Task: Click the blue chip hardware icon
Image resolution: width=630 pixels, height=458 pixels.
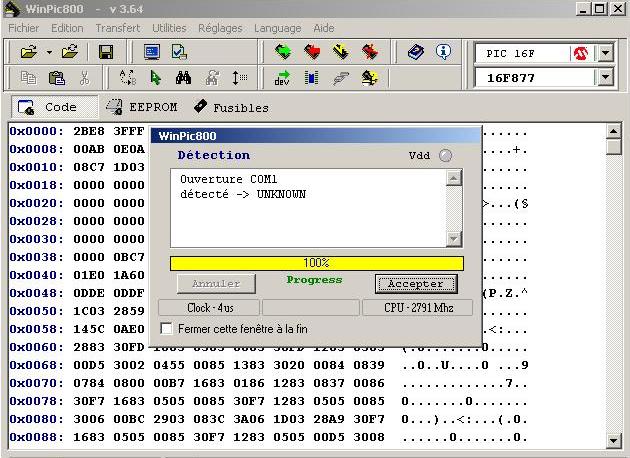Action: pos(311,78)
